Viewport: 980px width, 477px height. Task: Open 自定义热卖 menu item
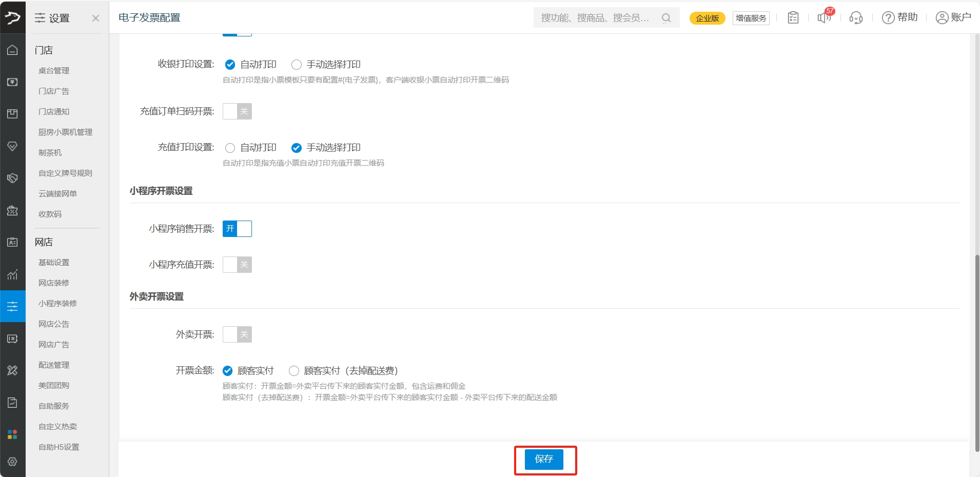click(57, 427)
